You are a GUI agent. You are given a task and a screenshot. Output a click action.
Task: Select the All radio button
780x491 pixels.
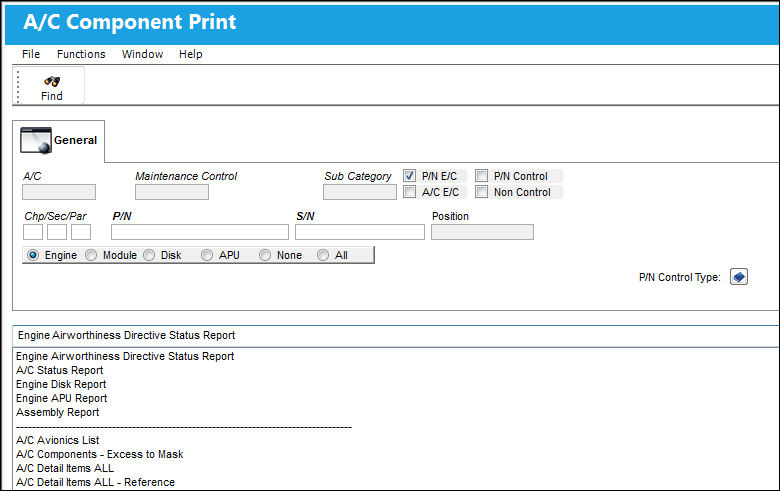point(323,255)
